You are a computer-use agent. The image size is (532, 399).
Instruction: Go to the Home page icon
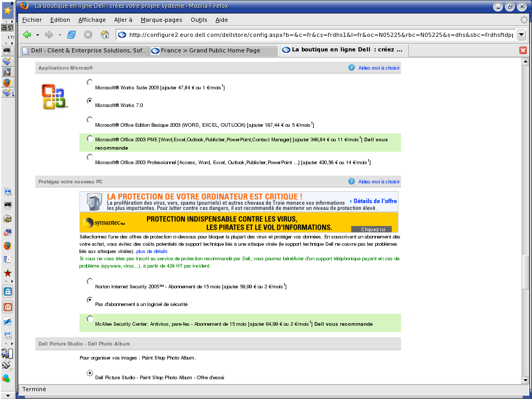(105, 35)
